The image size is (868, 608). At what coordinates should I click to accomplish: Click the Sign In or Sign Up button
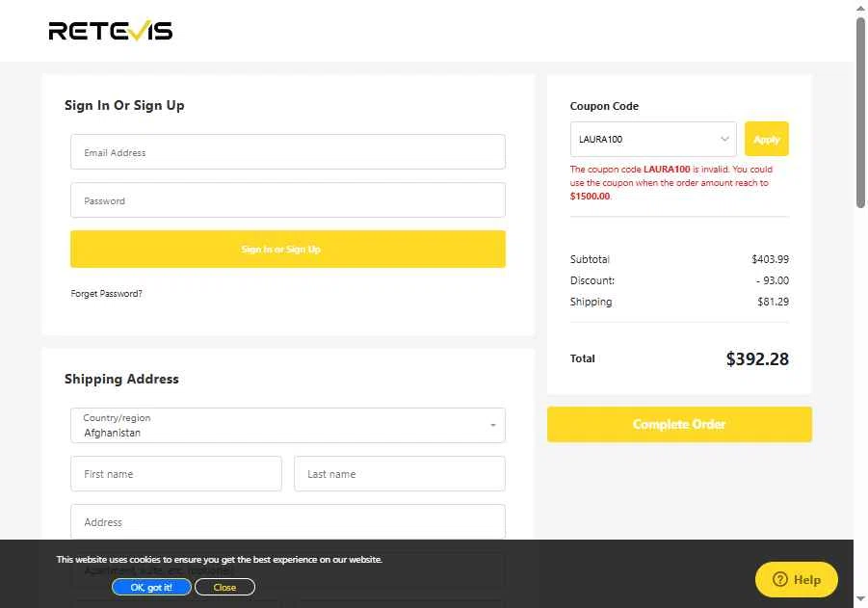coord(288,250)
